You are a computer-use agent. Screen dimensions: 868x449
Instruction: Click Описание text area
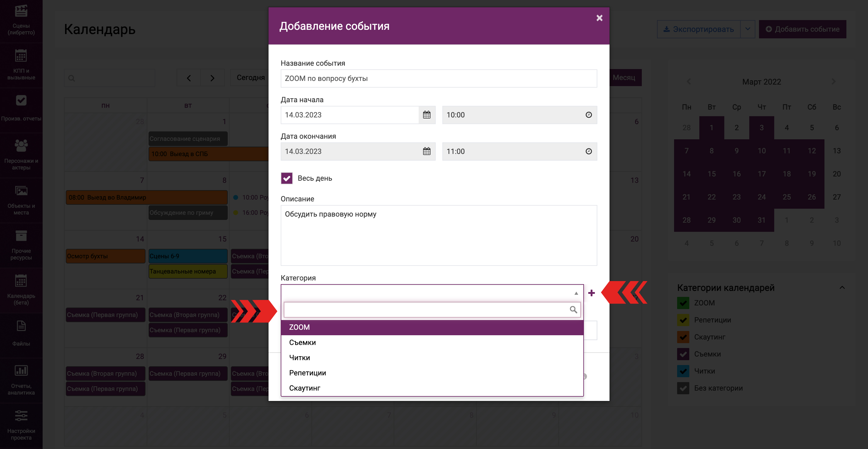pos(439,235)
